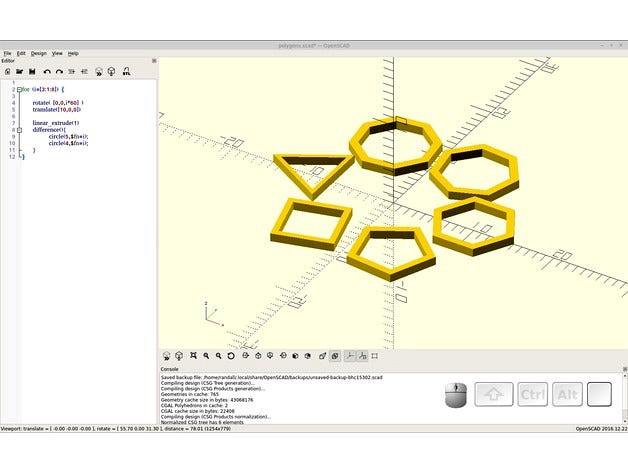Image resolution: width=628 pixels, height=472 pixels.
Task: Open the View menu
Action: [57, 53]
